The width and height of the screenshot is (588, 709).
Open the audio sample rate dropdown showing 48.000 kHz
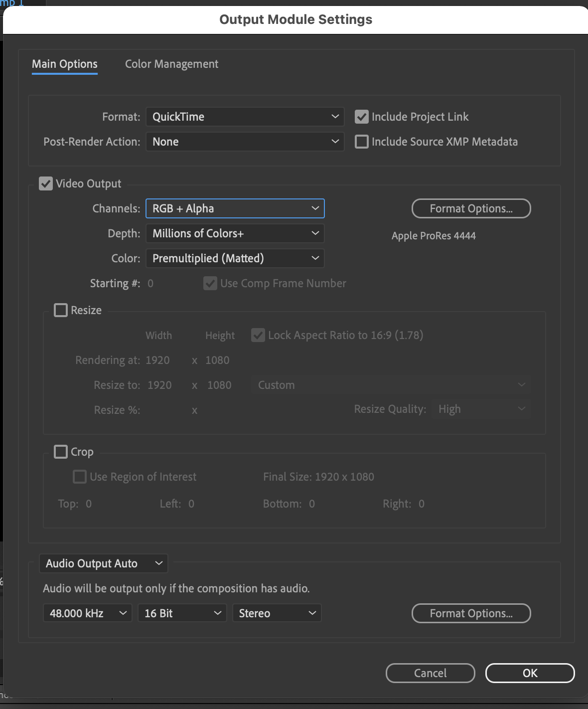(87, 613)
